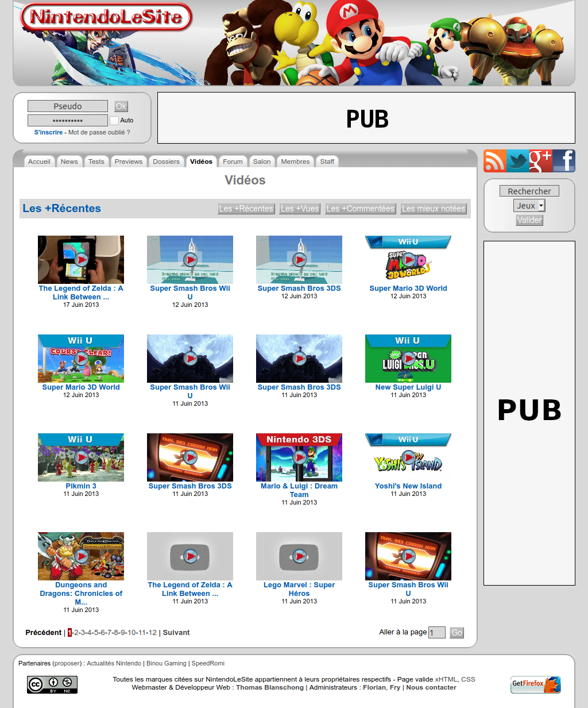Toggle the Auto login checkbox
The image size is (588, 708).
[114, 121]
